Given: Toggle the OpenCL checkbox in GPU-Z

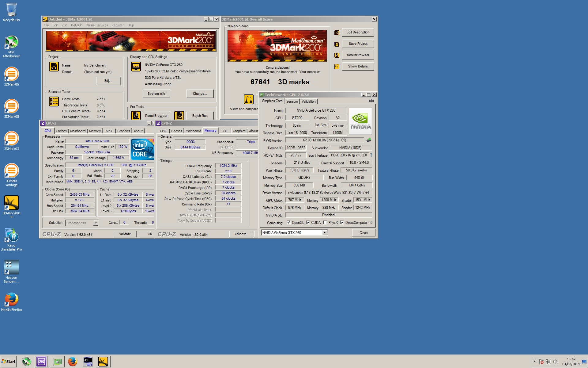Looking at the screenshot, I should click(288, 223).
